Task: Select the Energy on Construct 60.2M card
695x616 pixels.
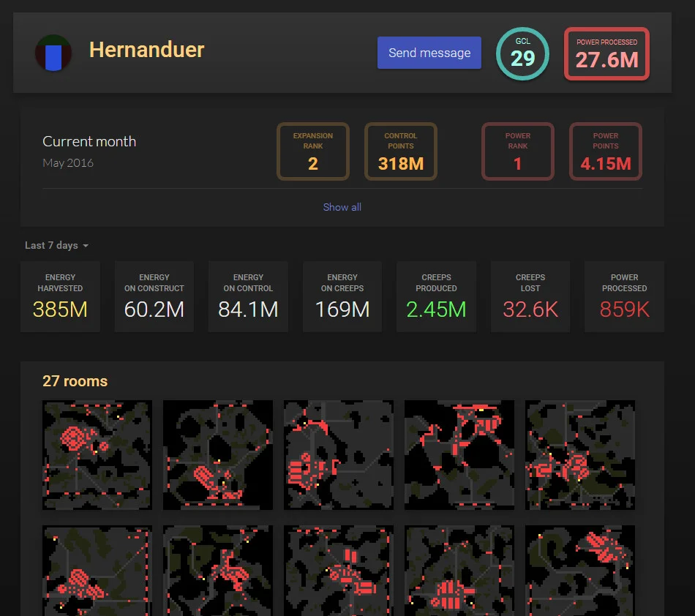Action: [x=154, y=297]
